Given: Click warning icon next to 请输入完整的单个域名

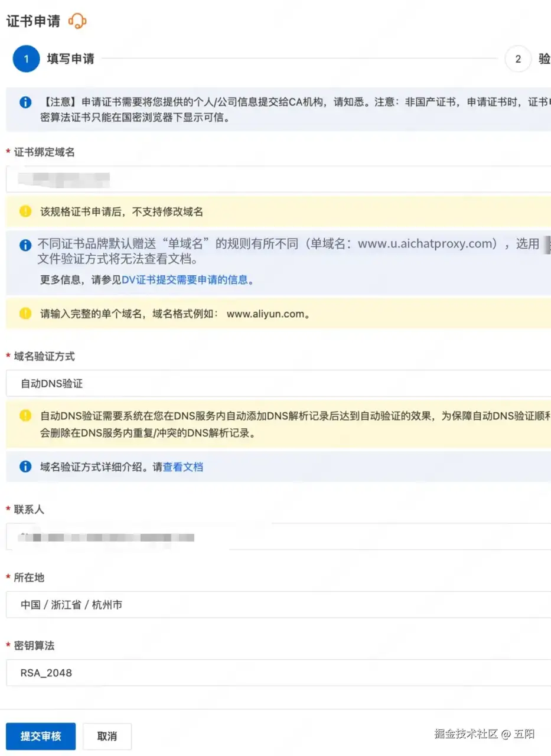Looking at the screenshot, I should 25,314.
